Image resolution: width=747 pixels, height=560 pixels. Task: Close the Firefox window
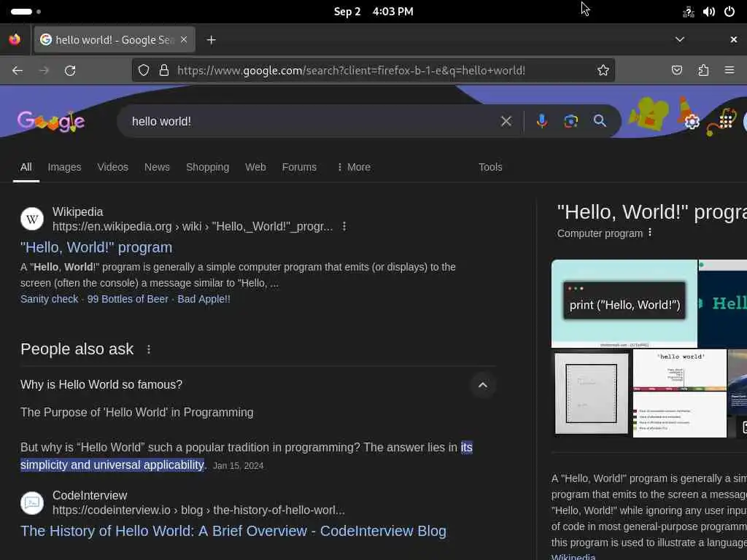point(734,39)
